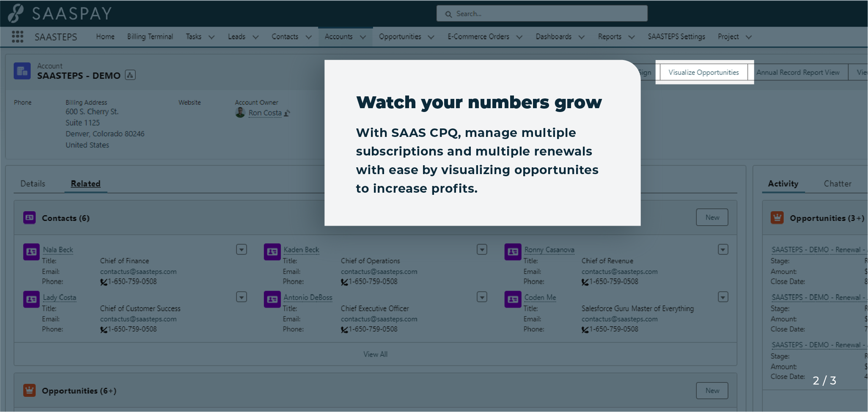Click Ron Costa's avatar picture
The image size is (868, 412).
(x=240, y=112)
